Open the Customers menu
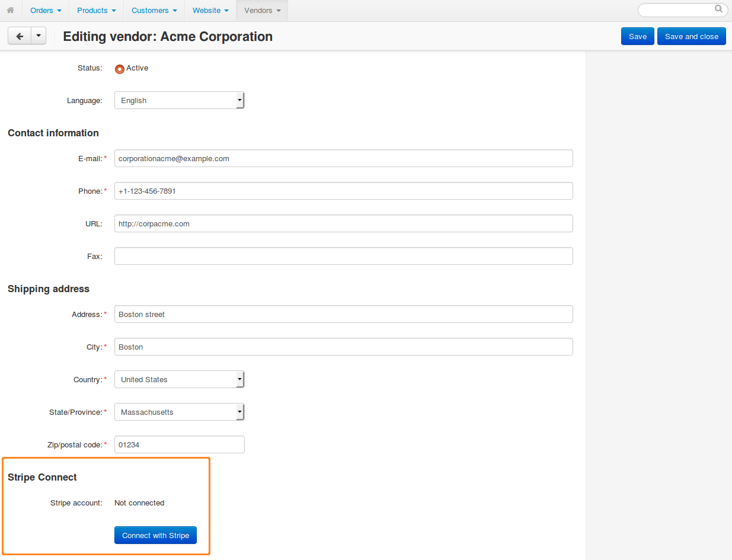The image size is (732, 560). click(x=154, y=11)
